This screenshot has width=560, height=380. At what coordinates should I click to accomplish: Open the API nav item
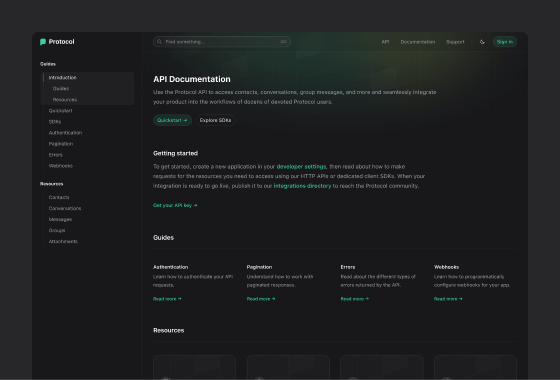(385, 42)
